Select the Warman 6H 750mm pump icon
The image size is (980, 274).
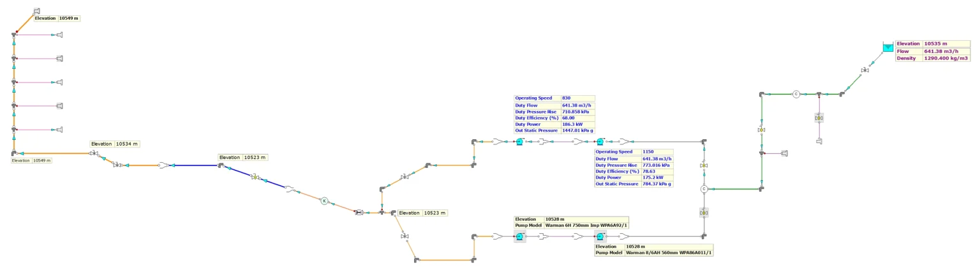pos(519,237)
